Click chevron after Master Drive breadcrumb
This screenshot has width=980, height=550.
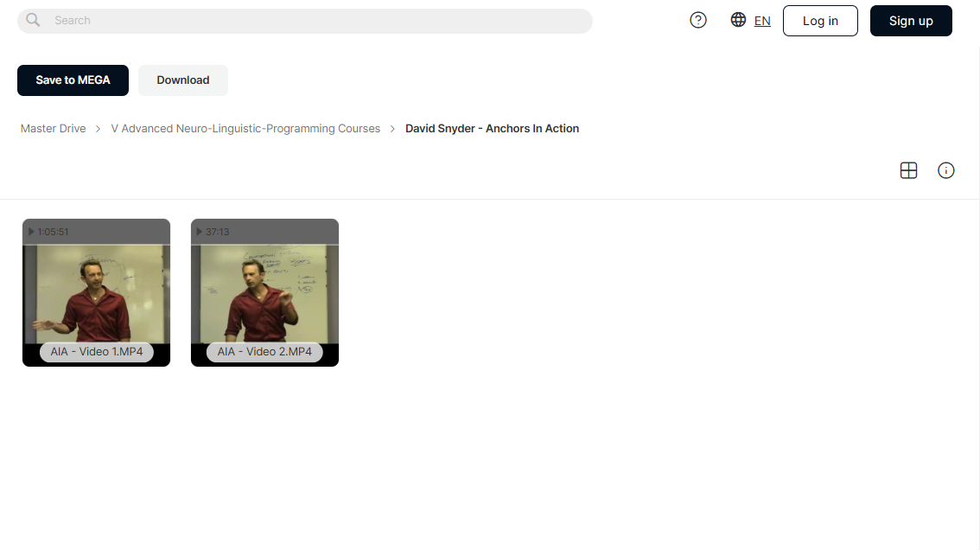pos(99,128)
